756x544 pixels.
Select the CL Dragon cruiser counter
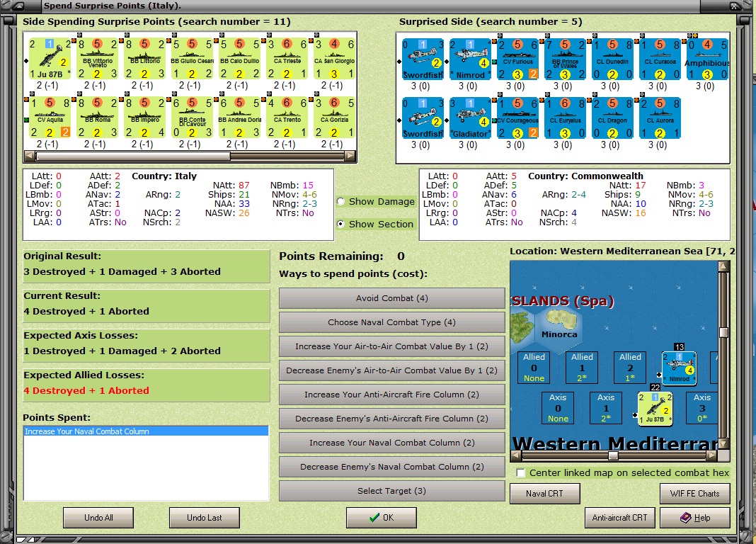tap(612, 118)
